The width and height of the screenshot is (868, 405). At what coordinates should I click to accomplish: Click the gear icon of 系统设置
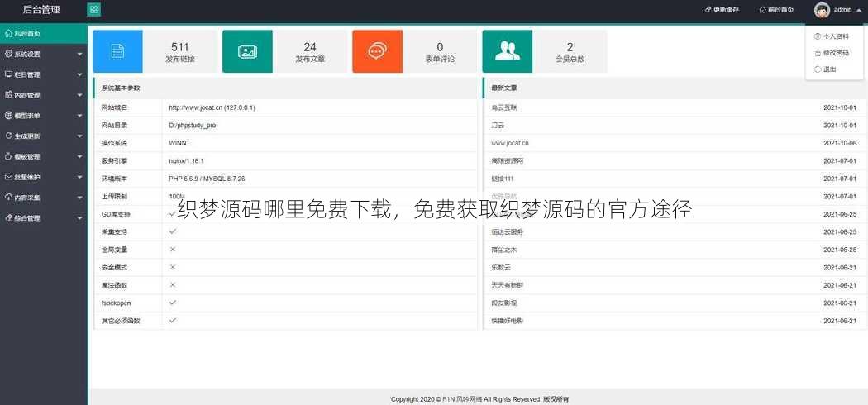[x=8, y=54]
